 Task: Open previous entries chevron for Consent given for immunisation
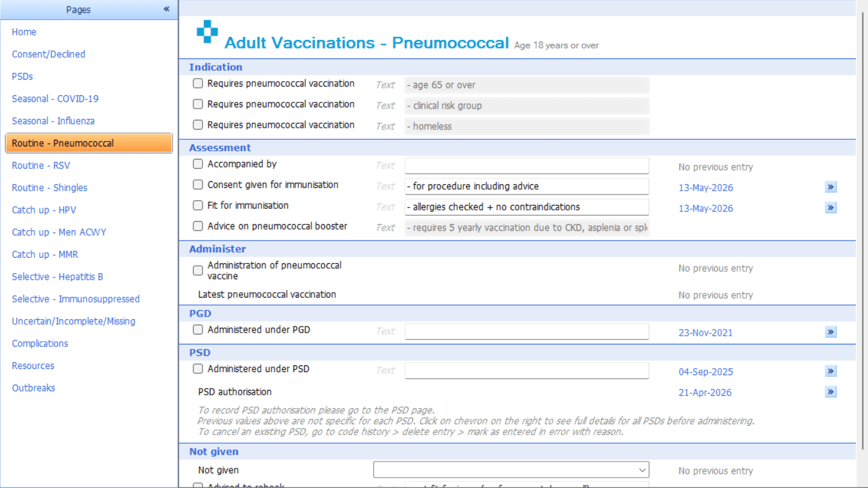click(831, 187)
